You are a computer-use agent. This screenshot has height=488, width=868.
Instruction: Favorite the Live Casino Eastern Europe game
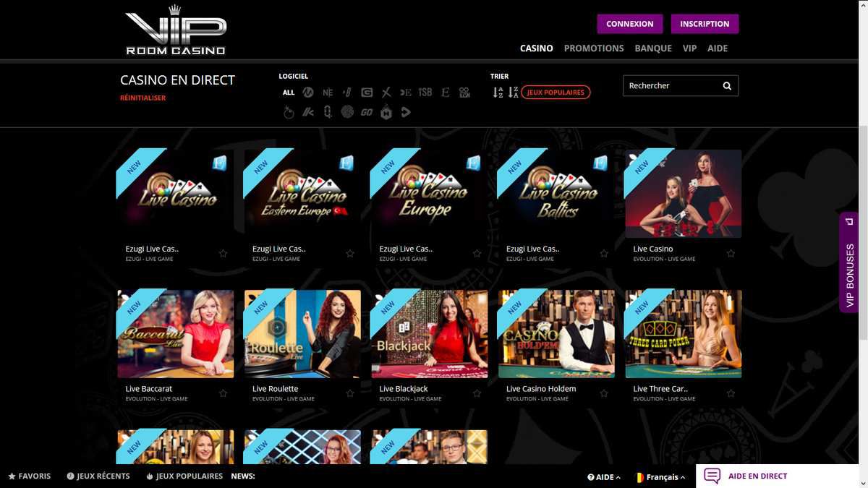pyautogui.click(x=350, y=254)
